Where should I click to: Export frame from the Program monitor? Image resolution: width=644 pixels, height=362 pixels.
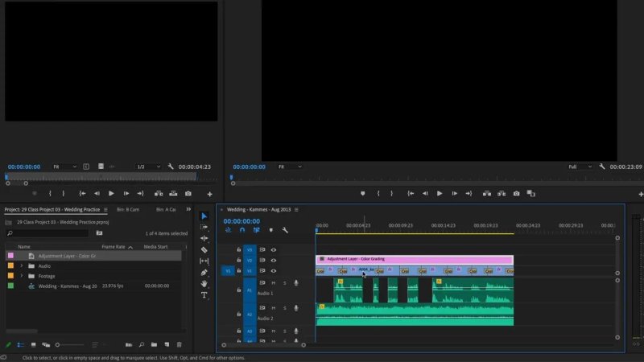coord(516,193)
